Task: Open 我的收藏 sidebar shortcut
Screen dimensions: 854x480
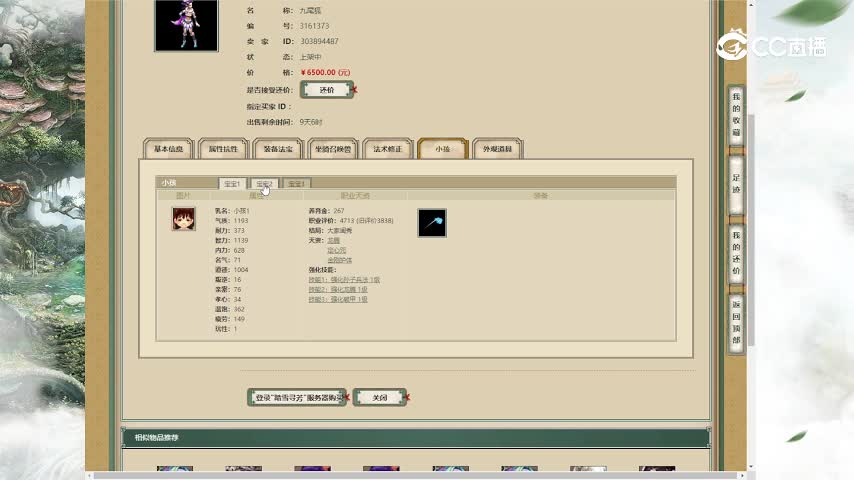Action: point(736,115)
